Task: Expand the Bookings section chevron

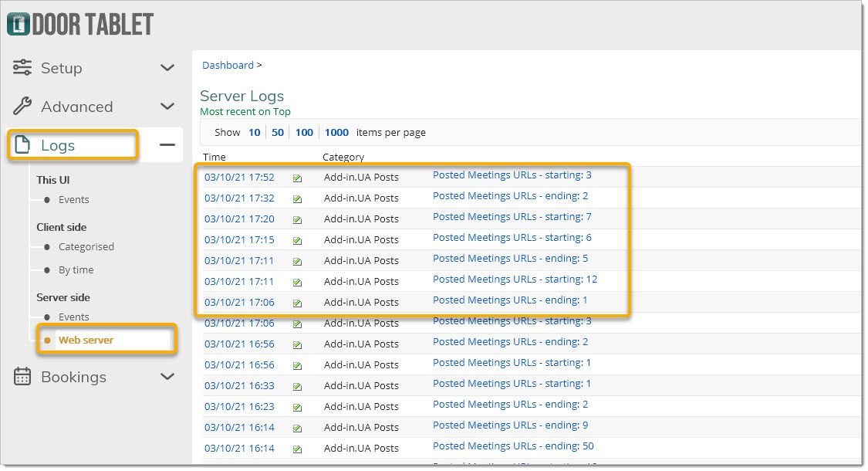Action: click(x=167, y=377)
